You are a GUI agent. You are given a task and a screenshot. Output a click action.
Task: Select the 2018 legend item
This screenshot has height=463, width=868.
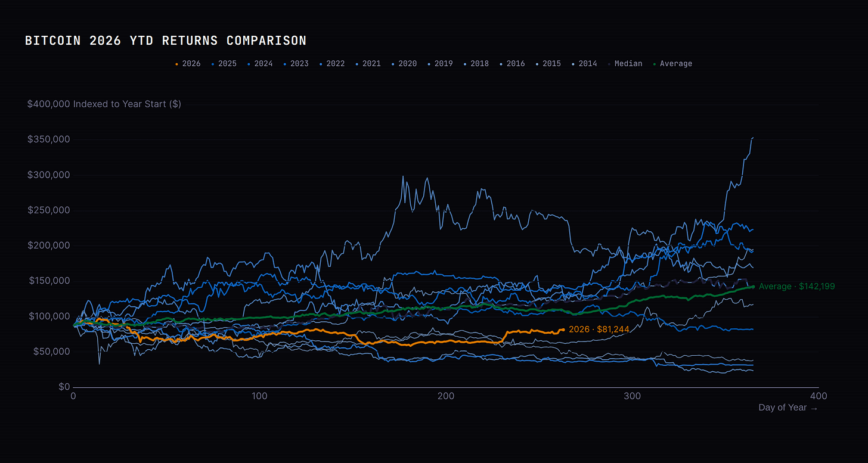[x=476, y=64]
